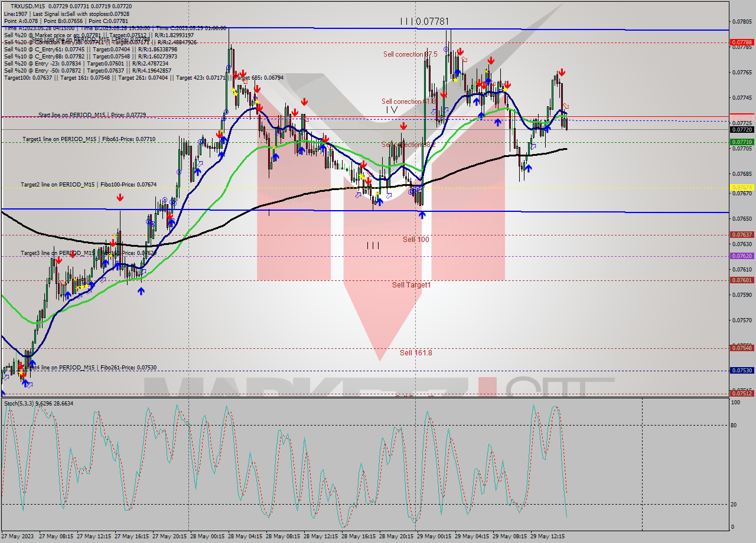This screenshot has height=543, width=756.
Task: Click the 27 May 2023 date axis label
Action: (x=19, y=537)
